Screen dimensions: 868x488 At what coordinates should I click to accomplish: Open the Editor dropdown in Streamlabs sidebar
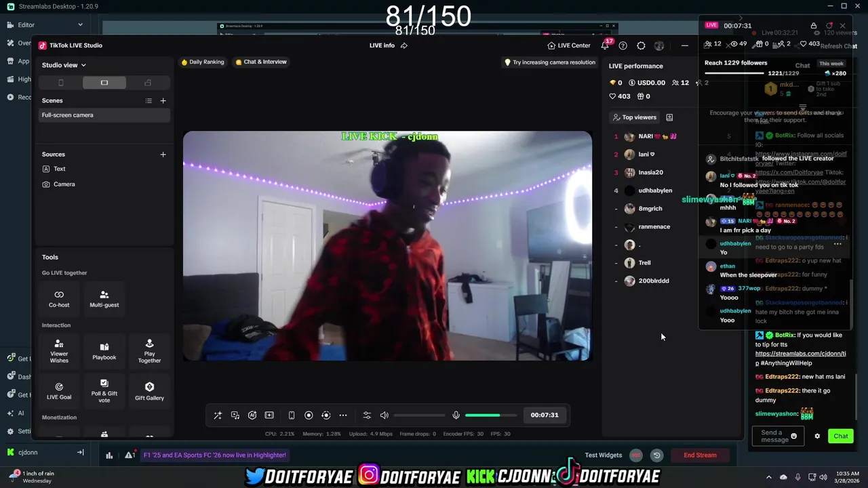[x=45, y=25]
